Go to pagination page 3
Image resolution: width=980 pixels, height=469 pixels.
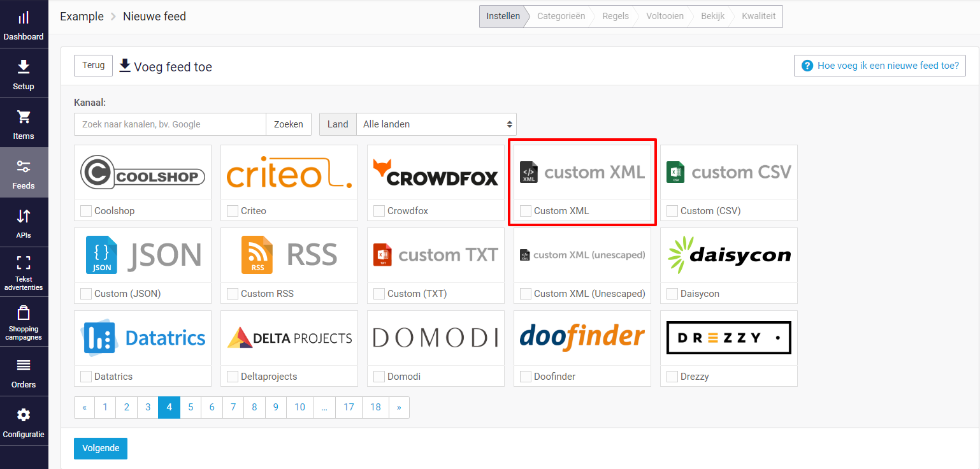tap(148, 407)
